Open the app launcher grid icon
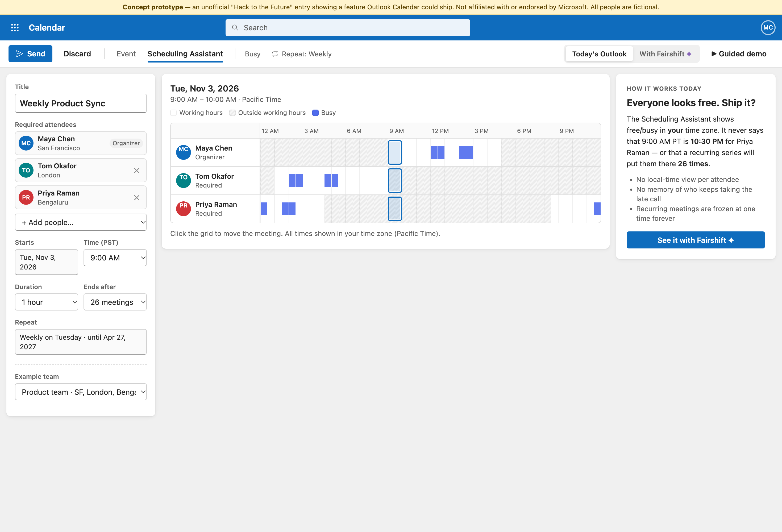Image resolution: width=782 pixels, height=532 pixels. coord(15,28)
